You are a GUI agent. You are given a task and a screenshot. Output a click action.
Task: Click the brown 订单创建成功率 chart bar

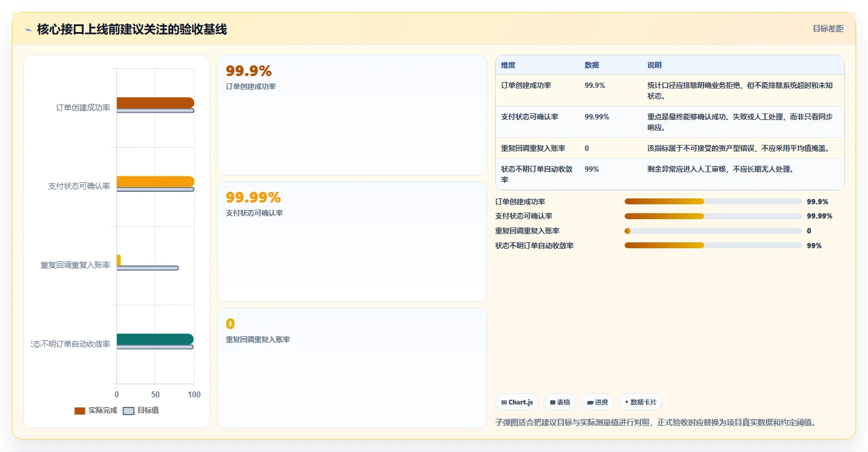pos(155,103)
